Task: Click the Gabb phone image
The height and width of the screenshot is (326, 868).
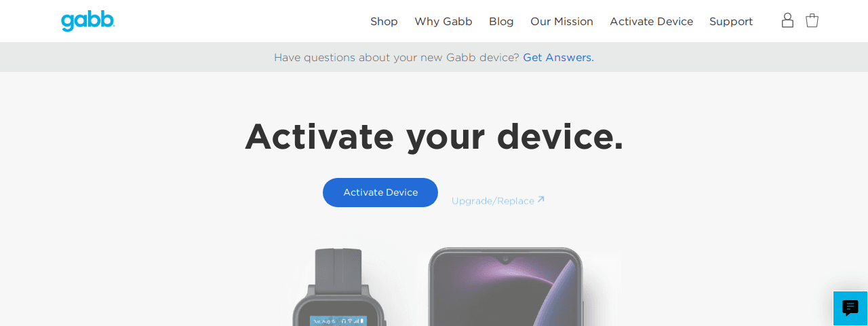Action: coord(505,287)
